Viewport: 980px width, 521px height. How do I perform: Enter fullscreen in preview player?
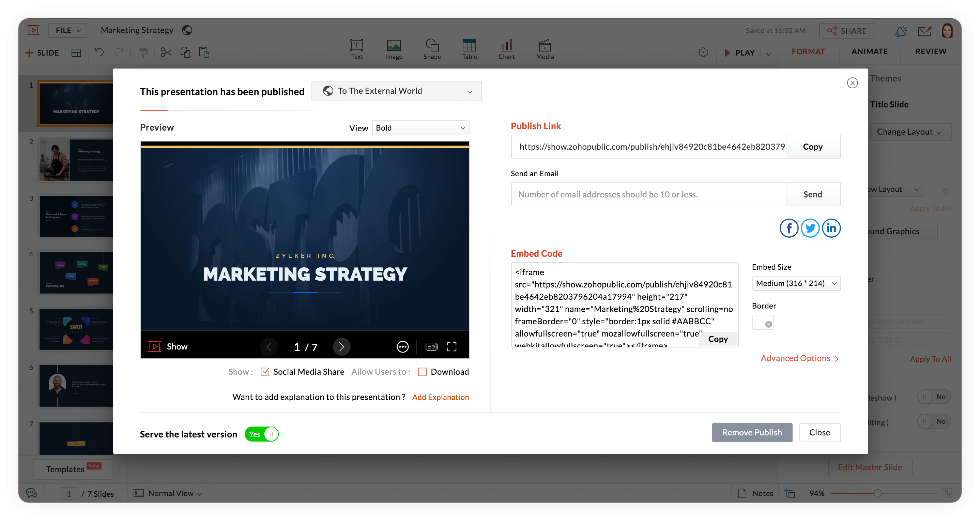[451, 347]
